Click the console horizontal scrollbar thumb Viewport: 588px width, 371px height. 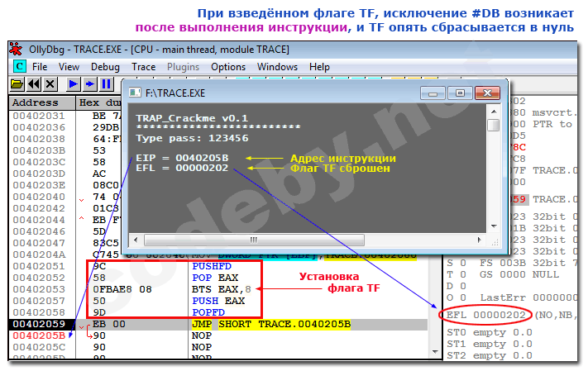(254, 240)
